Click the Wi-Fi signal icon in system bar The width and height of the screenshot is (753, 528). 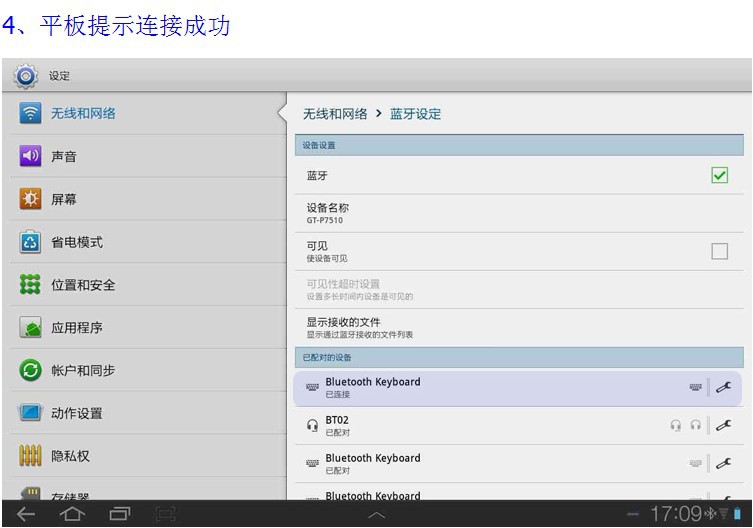[724, 514]
